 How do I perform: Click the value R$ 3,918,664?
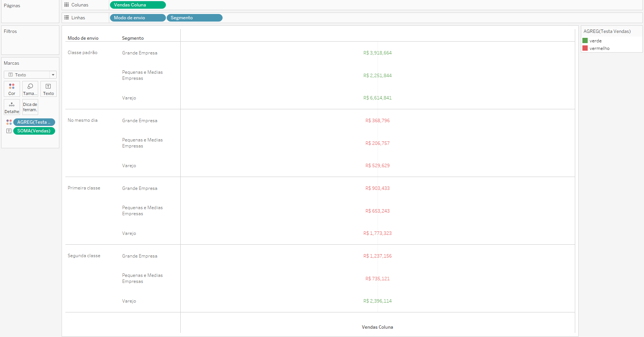click(378, 53)
